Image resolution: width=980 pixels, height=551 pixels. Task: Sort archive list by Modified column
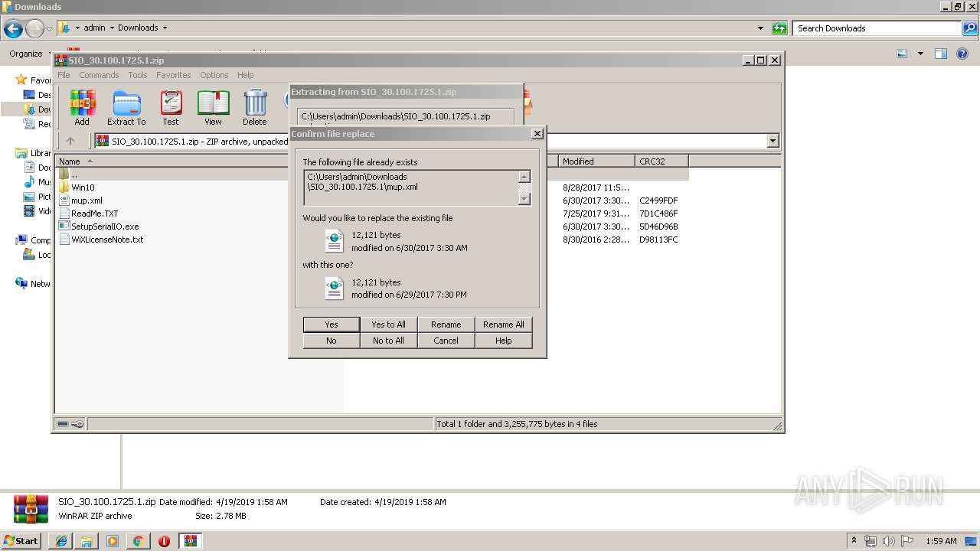(x=597, y=161)
